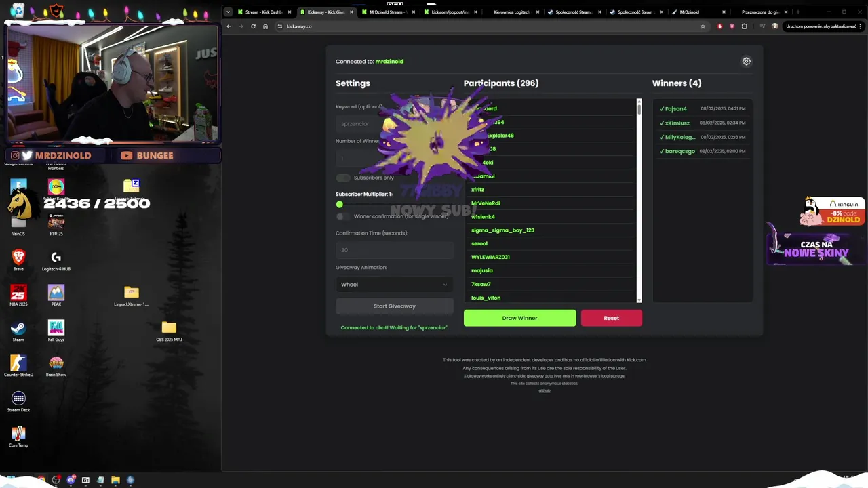Select participant xfritz
Image resolution: width=868 pixels, height=488 pixels.
click(477, 190)
